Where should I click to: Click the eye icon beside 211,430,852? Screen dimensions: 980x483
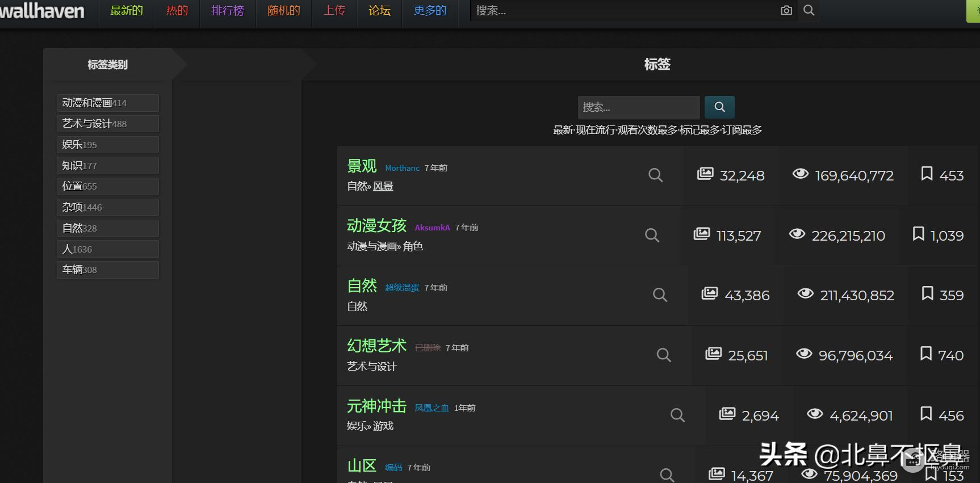pyautogui.click(x=806, y=293)
